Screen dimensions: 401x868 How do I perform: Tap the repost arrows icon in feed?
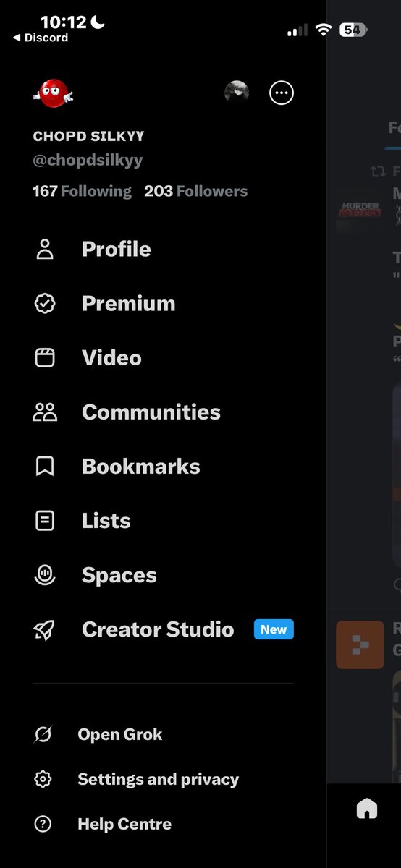coord(378,171)
